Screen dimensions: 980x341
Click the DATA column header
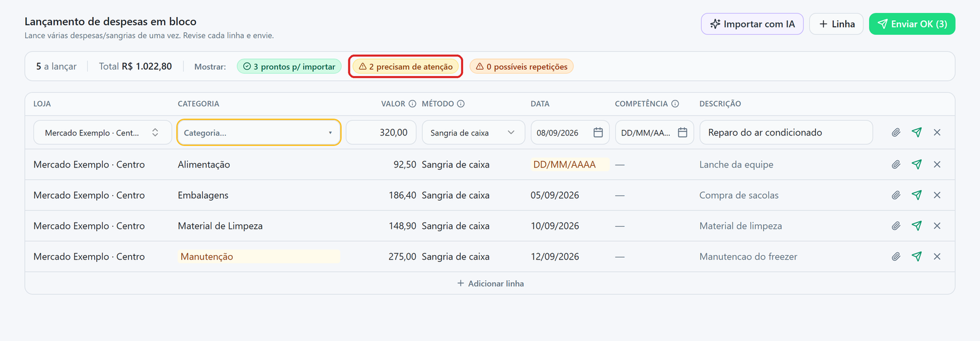(540, 104)
